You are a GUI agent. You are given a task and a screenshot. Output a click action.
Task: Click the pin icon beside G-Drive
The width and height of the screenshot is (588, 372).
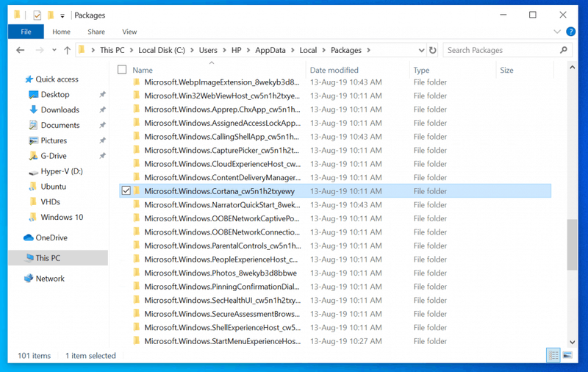pos(102,156)
